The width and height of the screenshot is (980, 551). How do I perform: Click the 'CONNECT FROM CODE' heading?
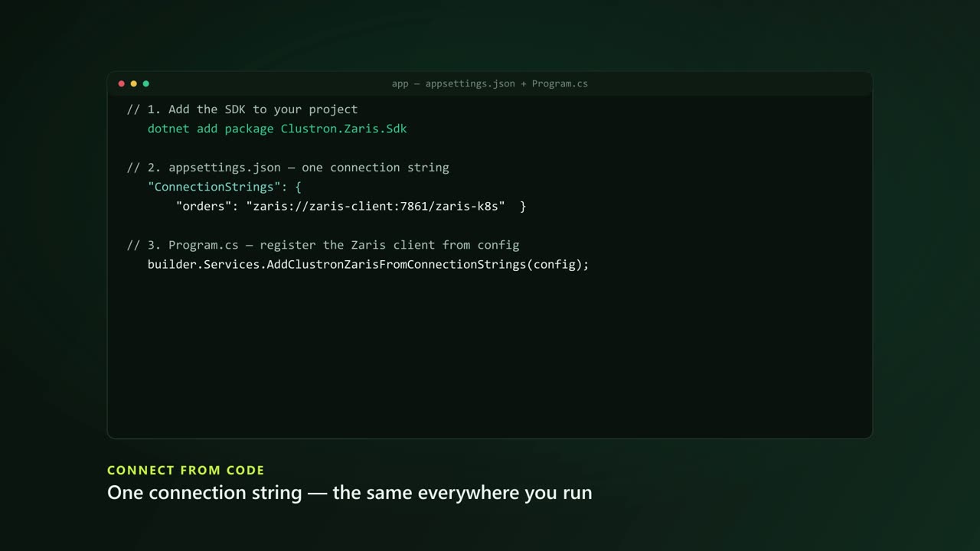click(x=186, y=471)
